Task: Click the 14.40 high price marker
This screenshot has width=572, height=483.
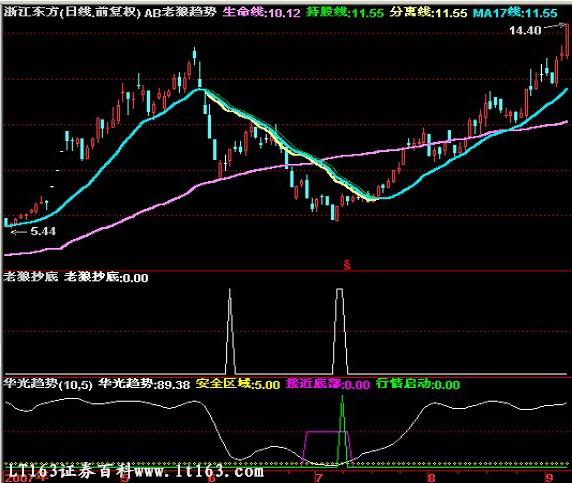Action: pos(525,30)
